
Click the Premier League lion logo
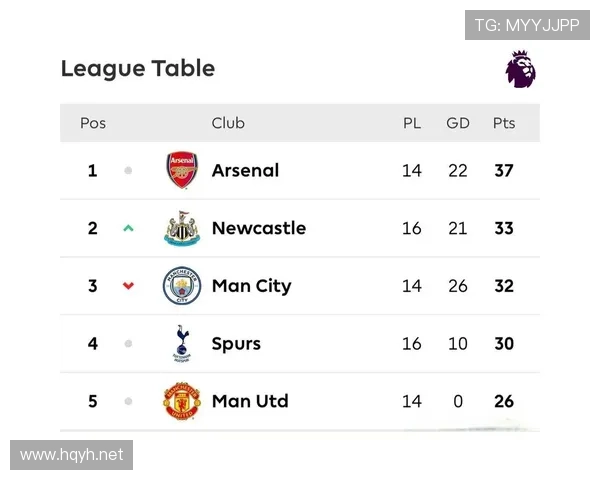520,68
